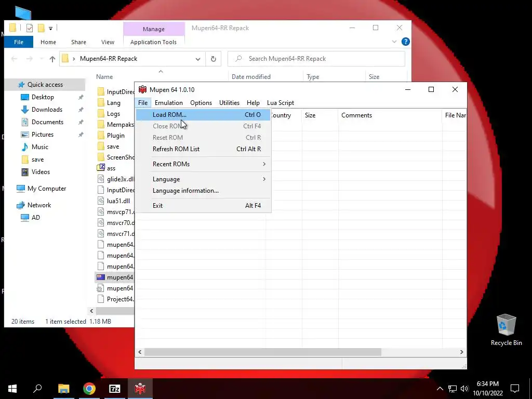Expand the Explorer ribbon chevron
Image resolution: width=532 pixels, height=399 pixels.
pyautogui.click(x=394, y=42)
